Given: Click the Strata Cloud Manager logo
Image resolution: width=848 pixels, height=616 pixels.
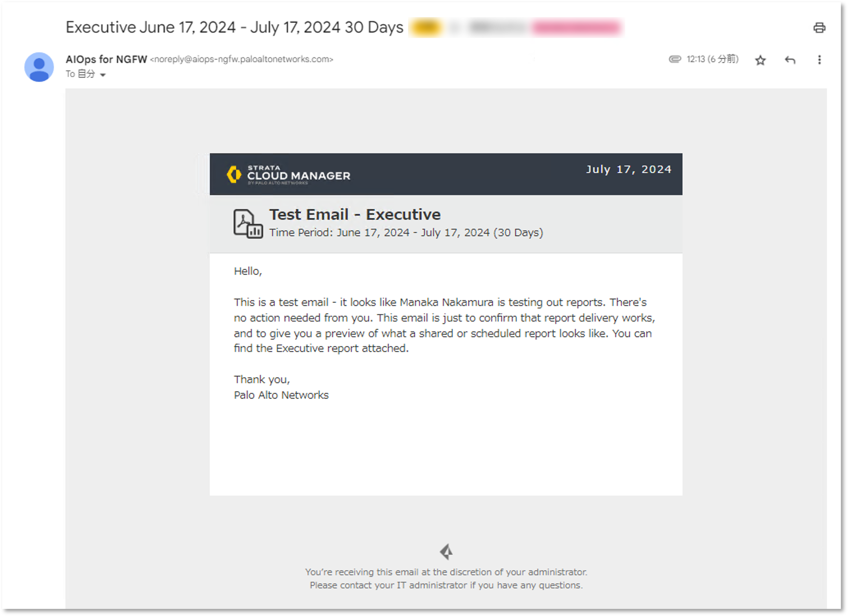Looking at the screenshot, I should point(288,175).
